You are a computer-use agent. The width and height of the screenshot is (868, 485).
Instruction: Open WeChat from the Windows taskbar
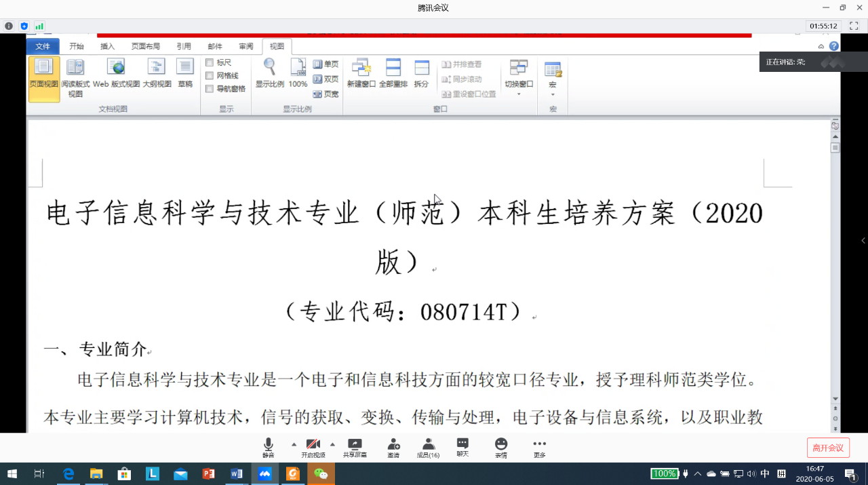pos(321,473)
